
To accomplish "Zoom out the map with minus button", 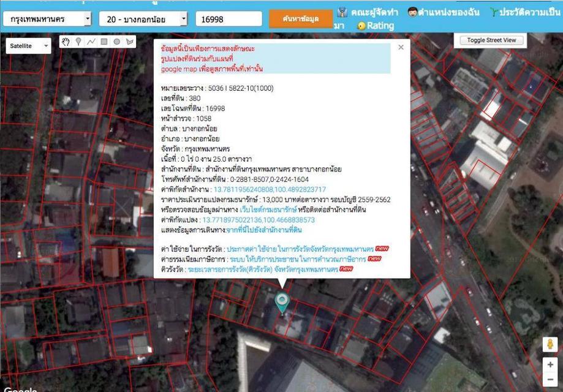I will point(550,379).
